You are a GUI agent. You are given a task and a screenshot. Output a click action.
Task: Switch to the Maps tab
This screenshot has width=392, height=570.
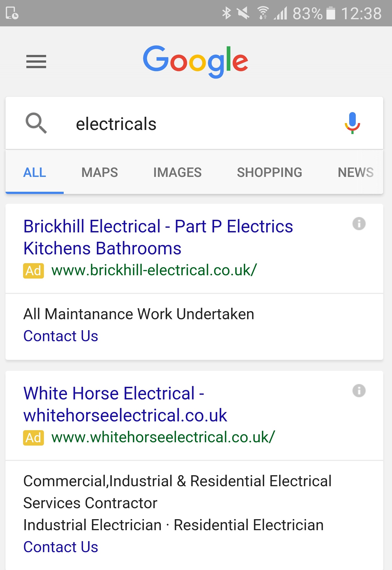[100, 173]
